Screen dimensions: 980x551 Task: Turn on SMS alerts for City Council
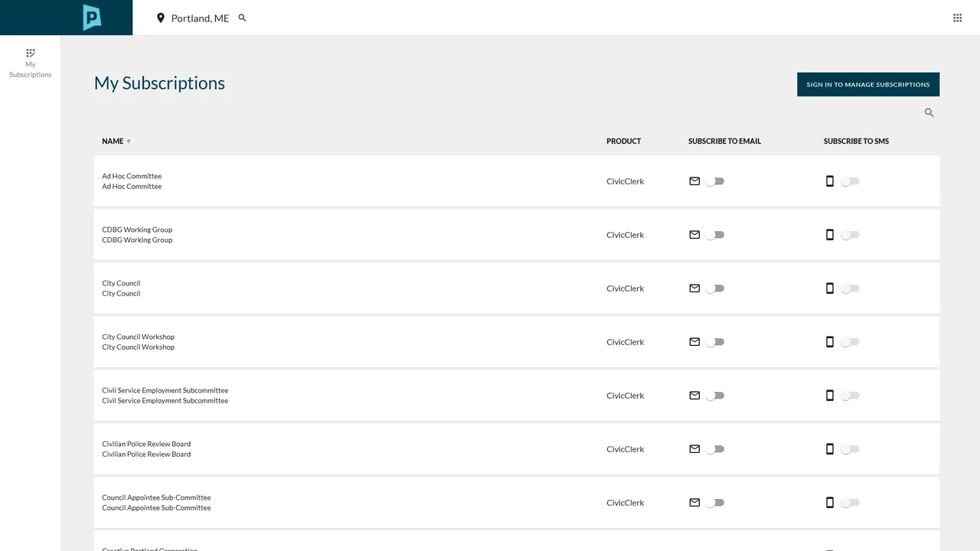click(x=851, y=289)
